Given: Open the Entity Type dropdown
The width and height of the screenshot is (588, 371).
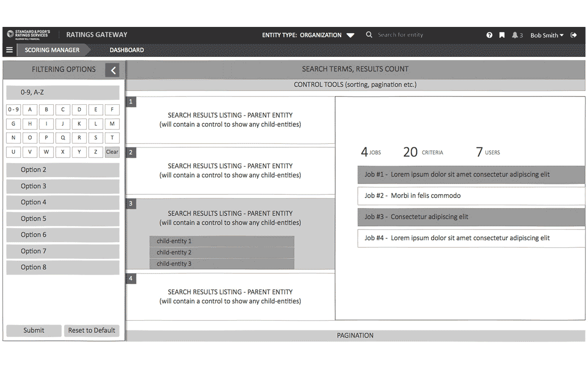Looking at the screenshot, I should click(x=350, y=35).
